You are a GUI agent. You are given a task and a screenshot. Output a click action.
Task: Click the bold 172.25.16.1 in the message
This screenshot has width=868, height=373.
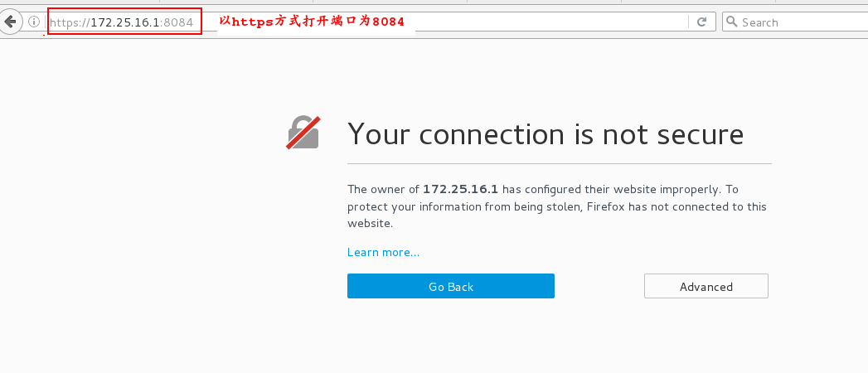coord(461,189)
